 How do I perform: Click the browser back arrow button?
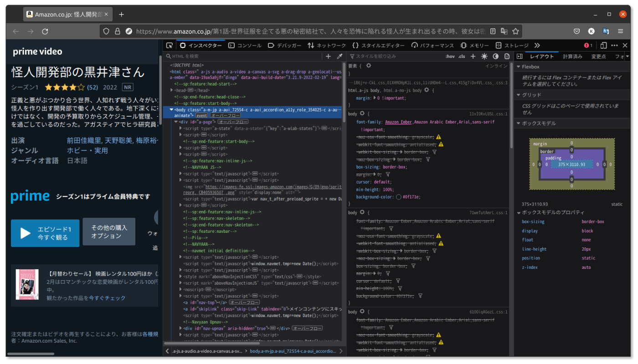16,31
